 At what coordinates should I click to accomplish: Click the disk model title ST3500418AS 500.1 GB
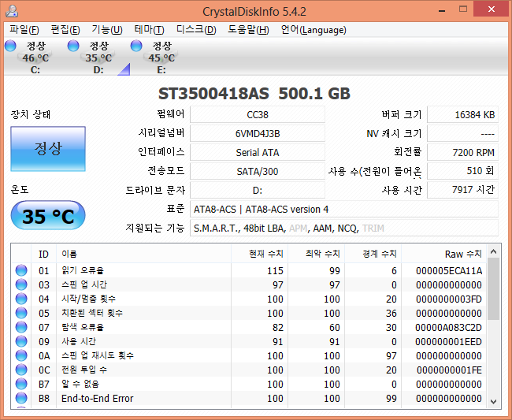click(254, 94)
